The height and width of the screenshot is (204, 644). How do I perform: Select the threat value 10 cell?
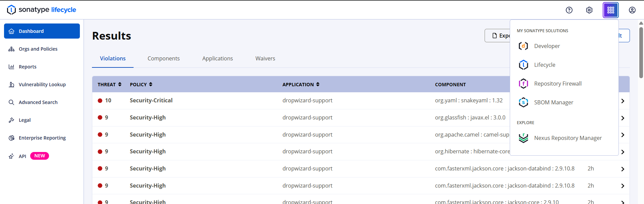click(x=108, y=100)
